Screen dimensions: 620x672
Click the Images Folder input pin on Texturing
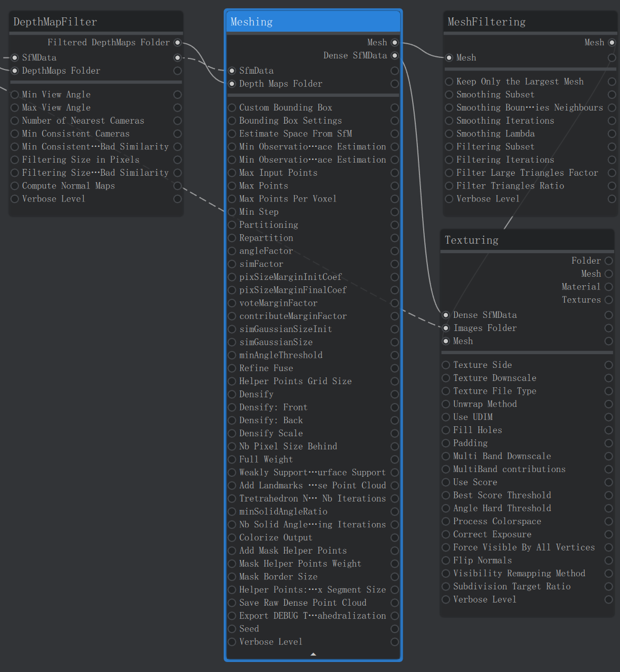(446, 328)
